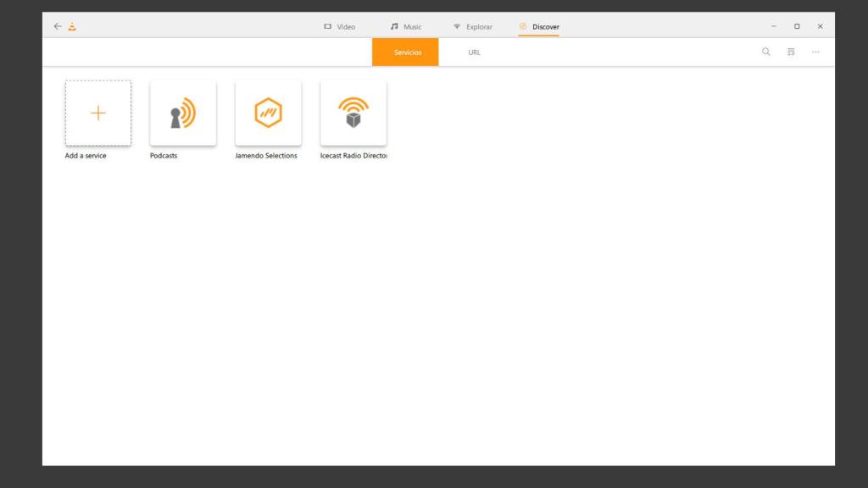Open search with the magnifier icon

766,52
